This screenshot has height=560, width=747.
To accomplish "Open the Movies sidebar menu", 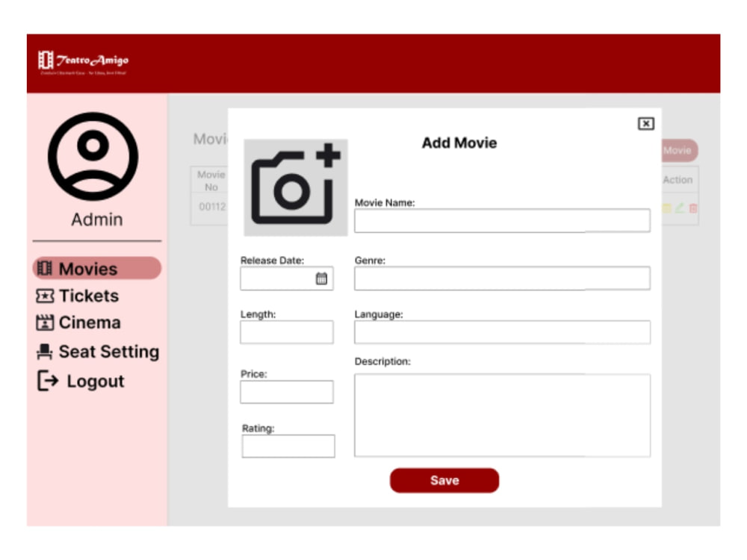I will click(96, 269).
